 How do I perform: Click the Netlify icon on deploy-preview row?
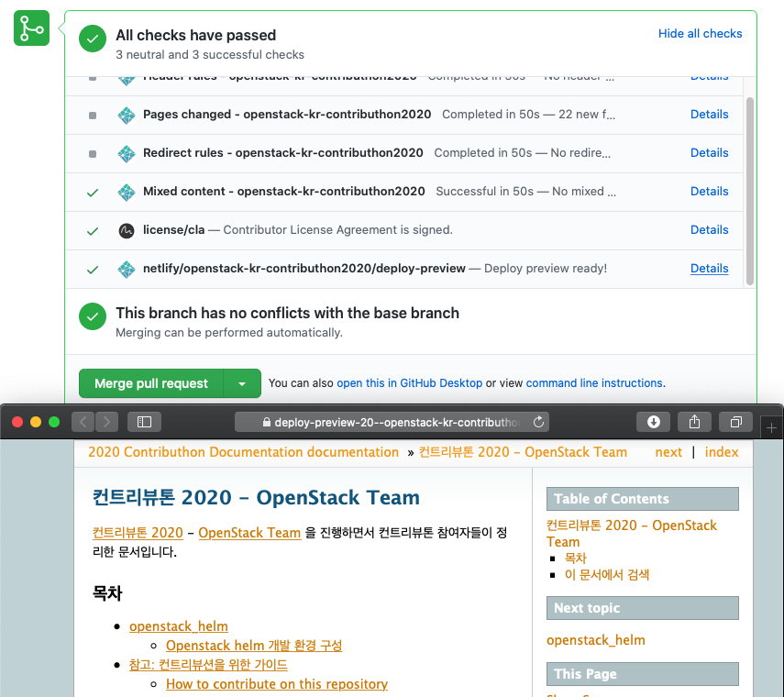pyautogui.click(x=127, y=269)
